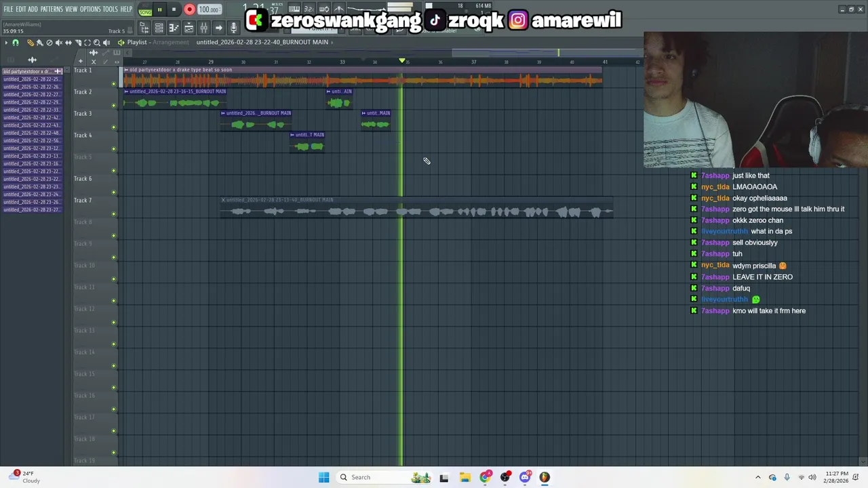Select old partynextdoor item in picker list
Screen dimensions: 868x488
pyautogui.click(x=31, y=71)
